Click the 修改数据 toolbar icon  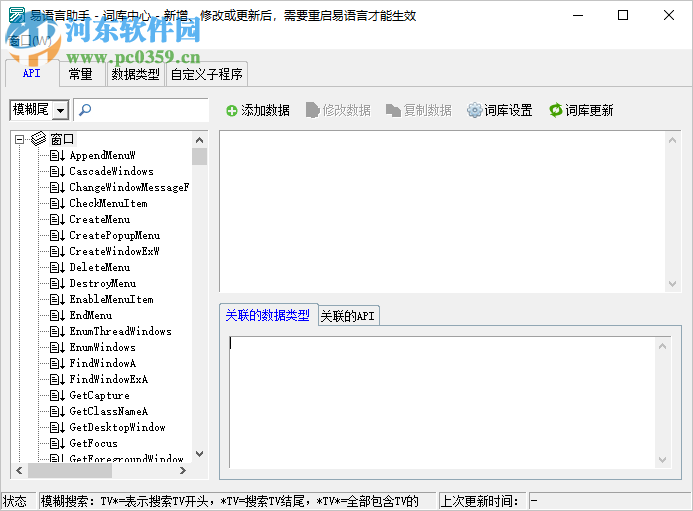click(x=312, y=110)
